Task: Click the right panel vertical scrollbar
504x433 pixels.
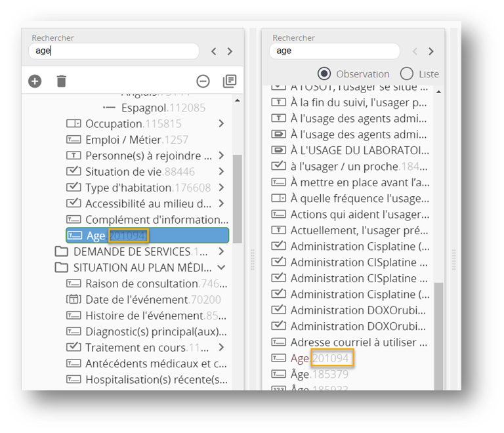Action: pos(438,328)
